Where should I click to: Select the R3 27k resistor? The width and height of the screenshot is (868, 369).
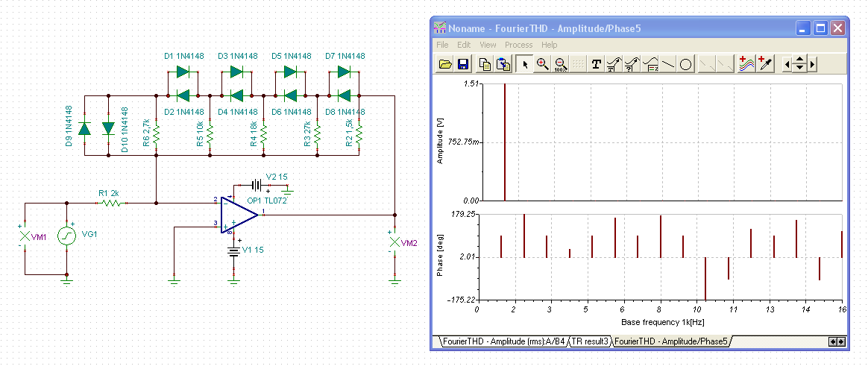point(317,133)
